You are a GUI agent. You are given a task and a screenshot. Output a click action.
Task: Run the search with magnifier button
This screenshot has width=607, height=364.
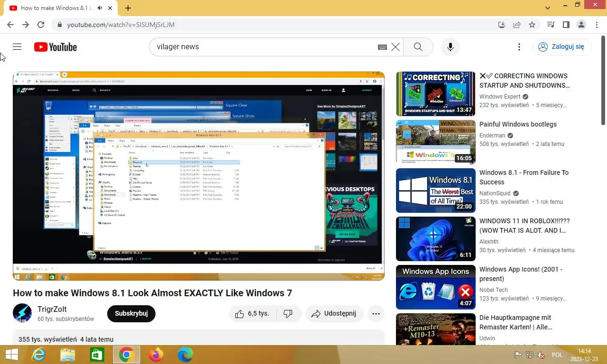click(x=418, y=47)
